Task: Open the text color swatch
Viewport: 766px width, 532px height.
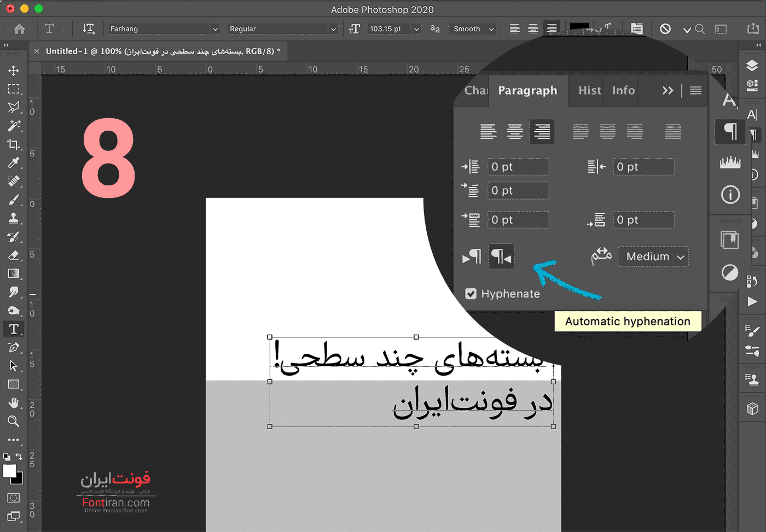Action: pyautogui.click(x=579, y=26)
